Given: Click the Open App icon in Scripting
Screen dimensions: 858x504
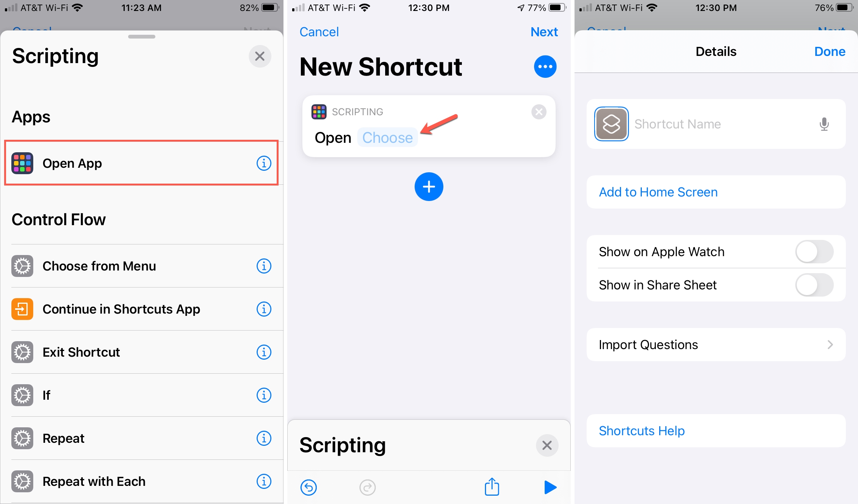Looking at the screenshot, I should (23, 162).
